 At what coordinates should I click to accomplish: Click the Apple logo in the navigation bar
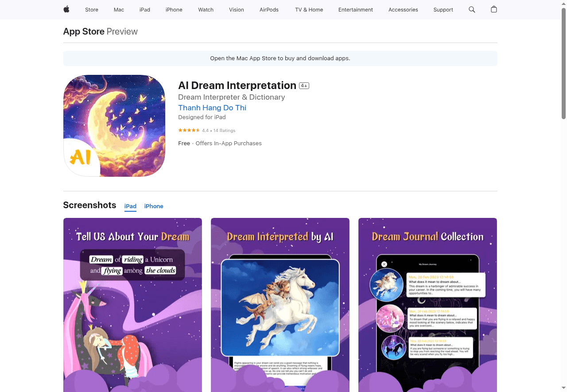pos(66,10)
